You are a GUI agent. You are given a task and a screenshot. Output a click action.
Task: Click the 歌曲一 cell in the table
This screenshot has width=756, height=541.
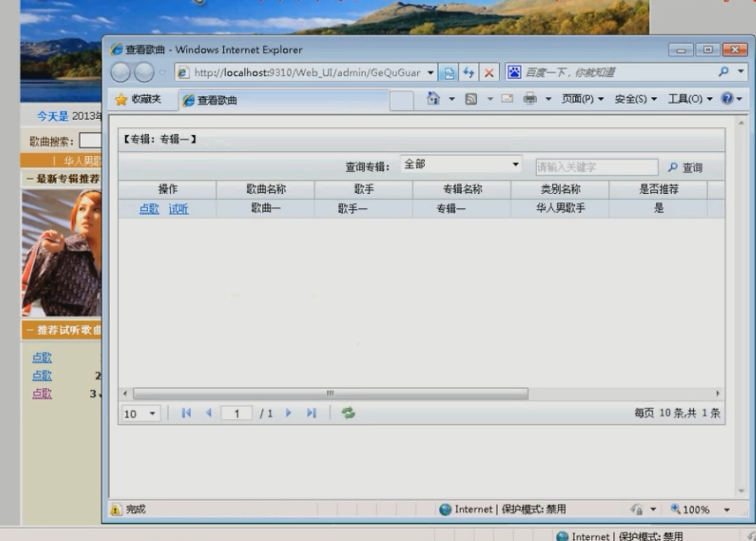click(265, 208)
